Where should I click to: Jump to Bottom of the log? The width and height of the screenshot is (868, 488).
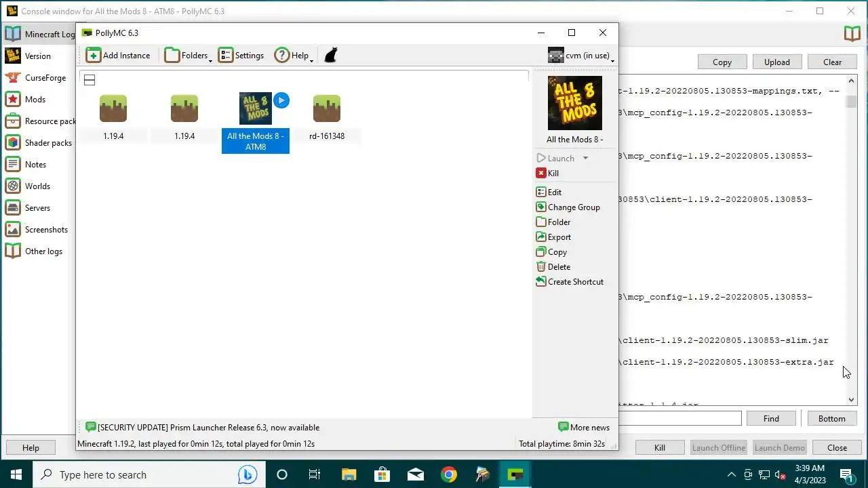tap(832, 419)
